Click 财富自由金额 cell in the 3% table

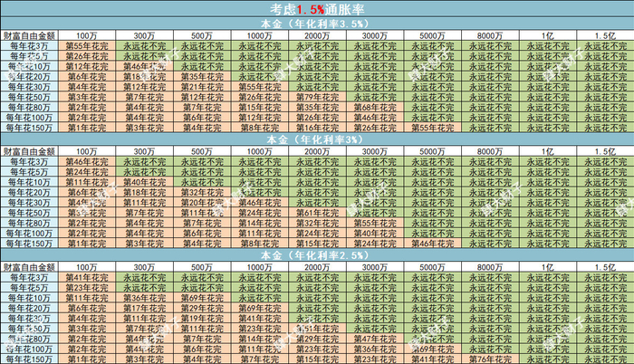(29, 152)
